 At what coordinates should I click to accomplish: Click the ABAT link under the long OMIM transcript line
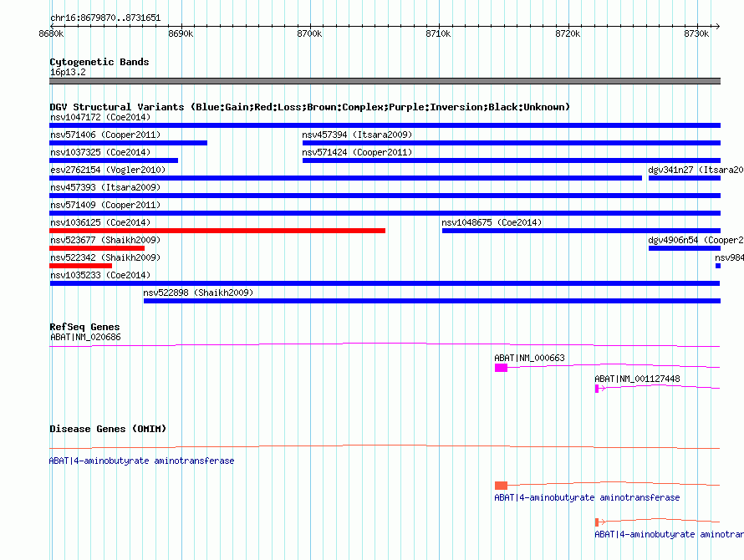pos(141,461)
